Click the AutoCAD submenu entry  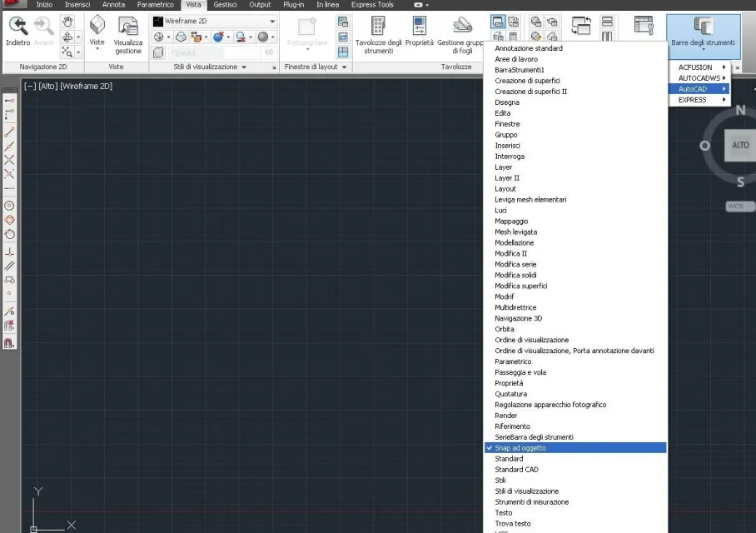[699, 89]
